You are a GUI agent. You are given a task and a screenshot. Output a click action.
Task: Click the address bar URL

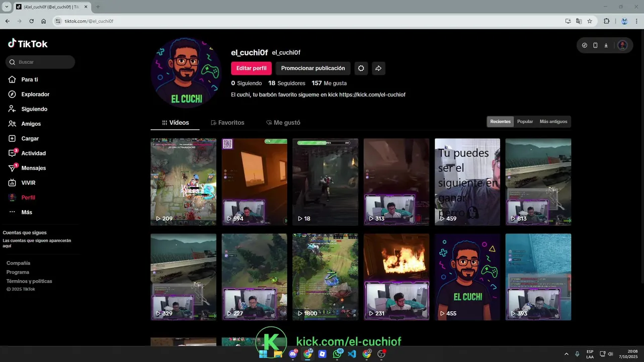(89, 21)
